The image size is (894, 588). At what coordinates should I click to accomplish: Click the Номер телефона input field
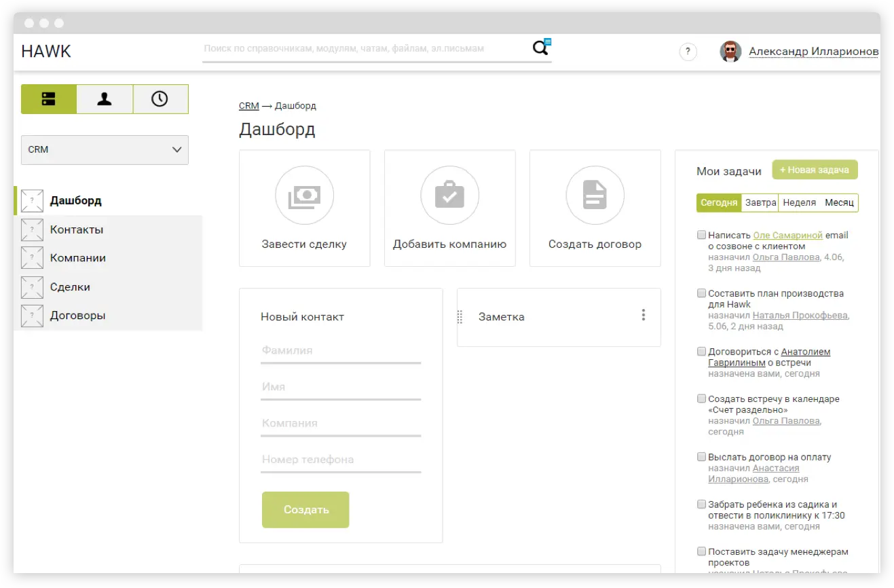[x=341, y=460]
